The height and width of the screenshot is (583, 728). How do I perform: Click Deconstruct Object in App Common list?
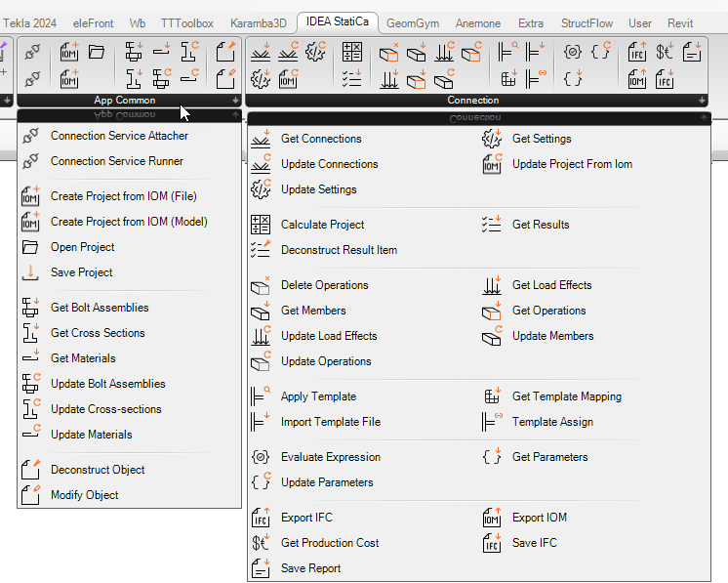click(x=98, y=470)
